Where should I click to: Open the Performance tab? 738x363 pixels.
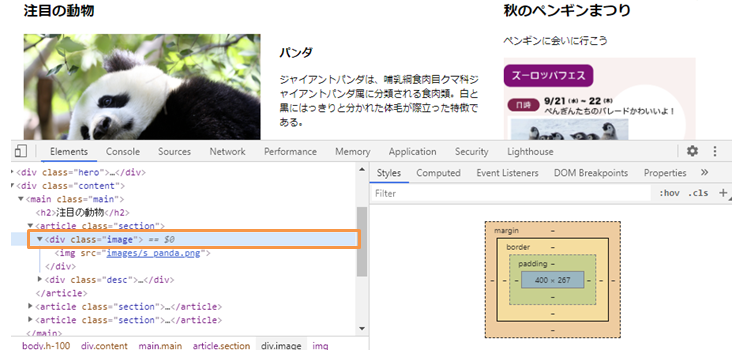290,152
